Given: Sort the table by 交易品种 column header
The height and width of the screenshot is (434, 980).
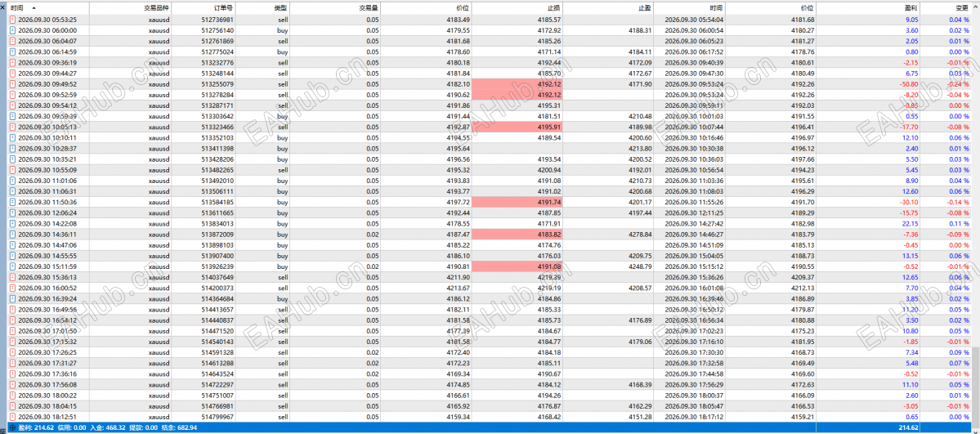Looking at the screenshot, I should [x=131, y=7].
